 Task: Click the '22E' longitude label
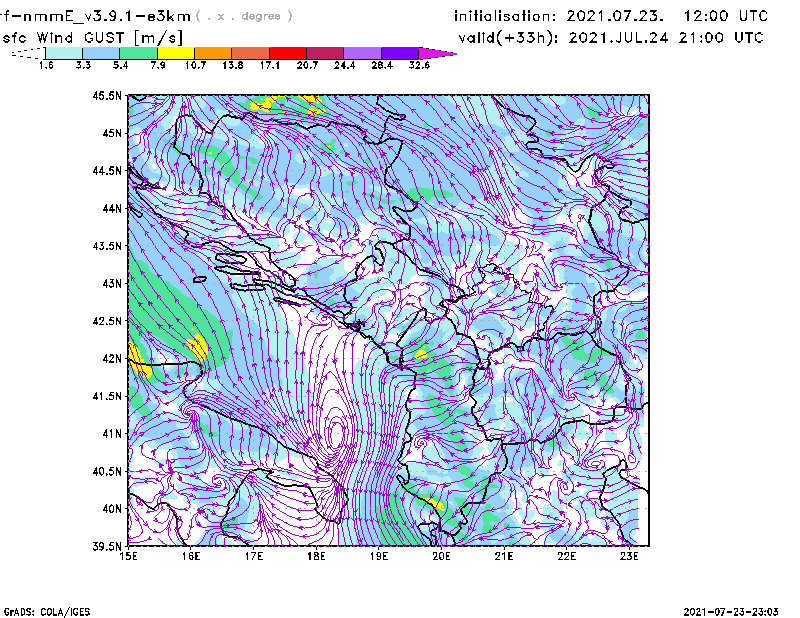pyautogui.click(x=566, y=556)
